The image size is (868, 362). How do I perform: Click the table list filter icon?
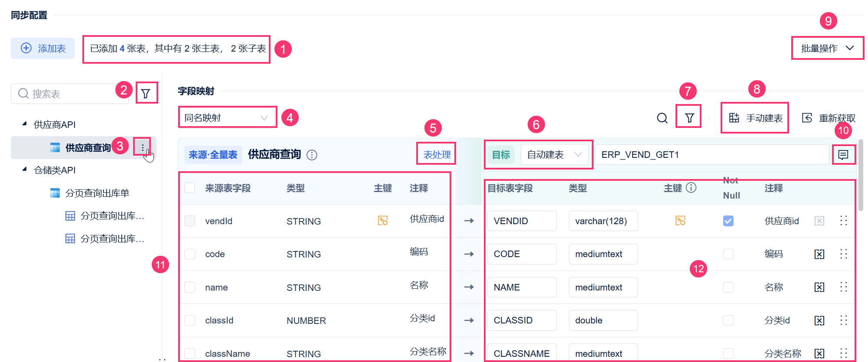[146, 93]
